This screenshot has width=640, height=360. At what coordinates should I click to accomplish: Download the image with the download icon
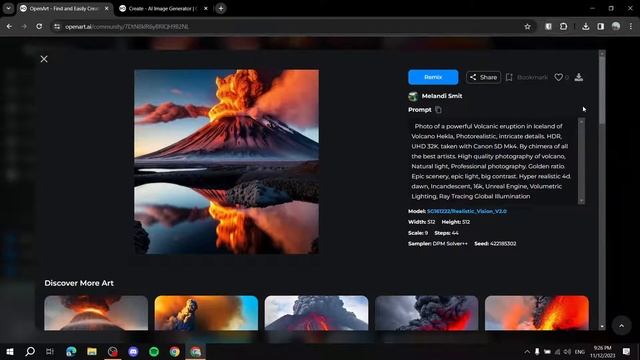point(579,77)
